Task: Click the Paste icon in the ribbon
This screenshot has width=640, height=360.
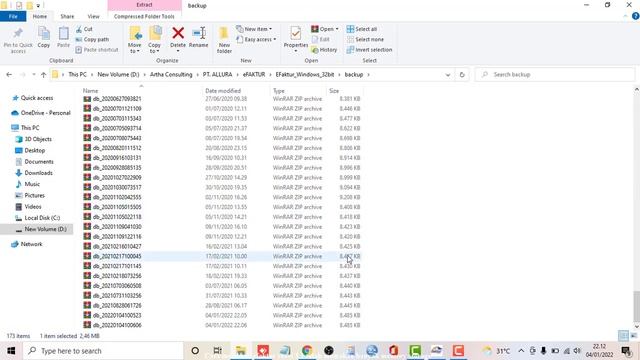Action: click(63, 33)
